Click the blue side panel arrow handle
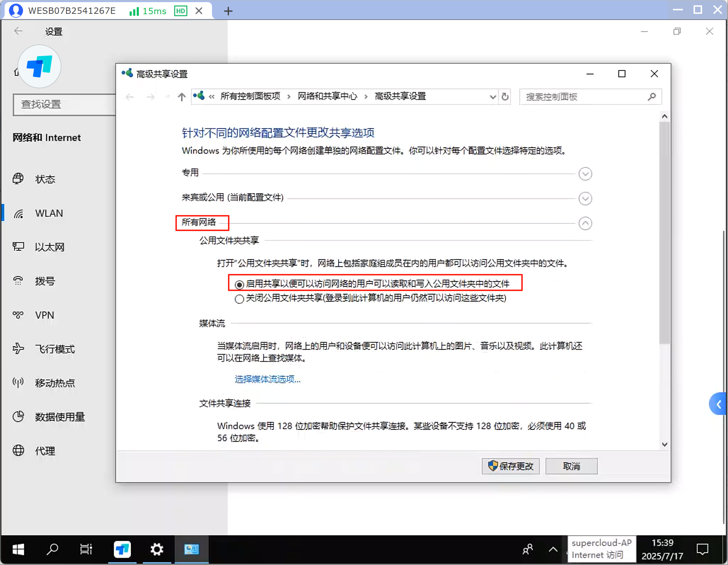This screenshot has height=565, width=728. click(x=718, y=404)
